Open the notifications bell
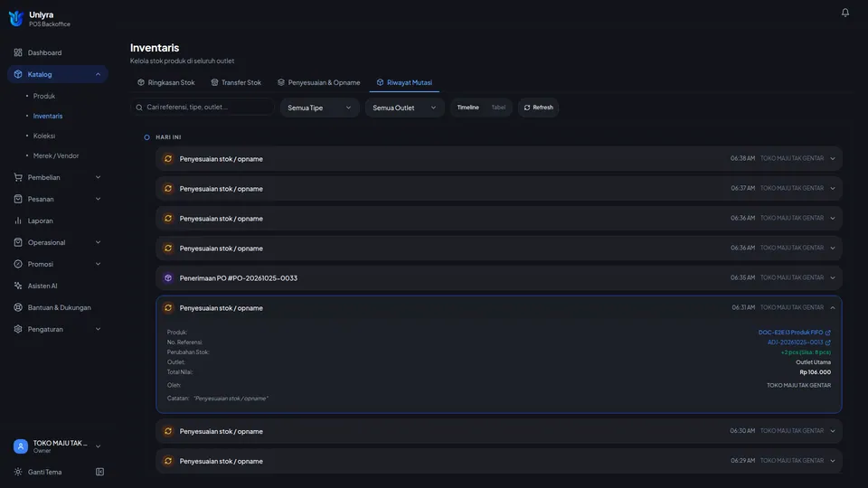Image resolution: width=868 pixels, height=488 pixels. coord(844,12)
